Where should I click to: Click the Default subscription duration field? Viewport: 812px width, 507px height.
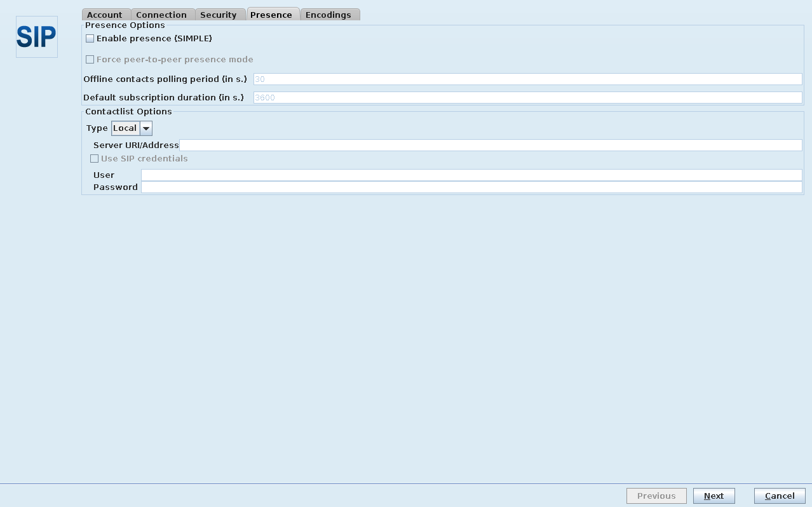tap(527, 98)
